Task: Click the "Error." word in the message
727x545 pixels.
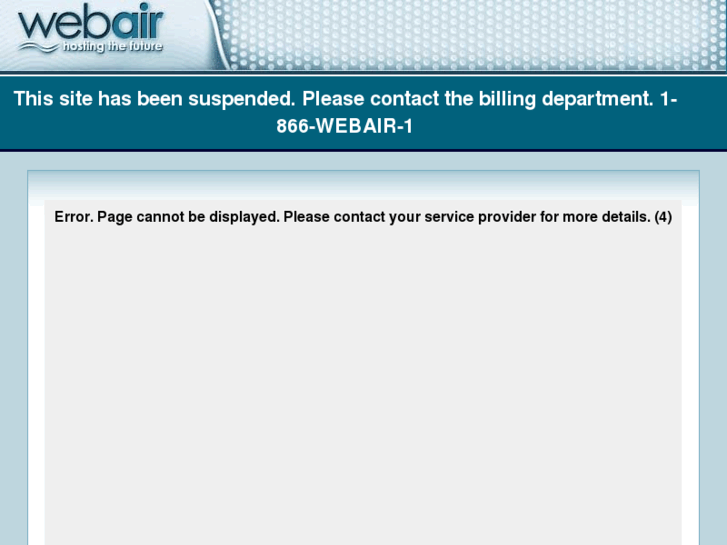Action: pyautogui.click(x=74, y=217)
